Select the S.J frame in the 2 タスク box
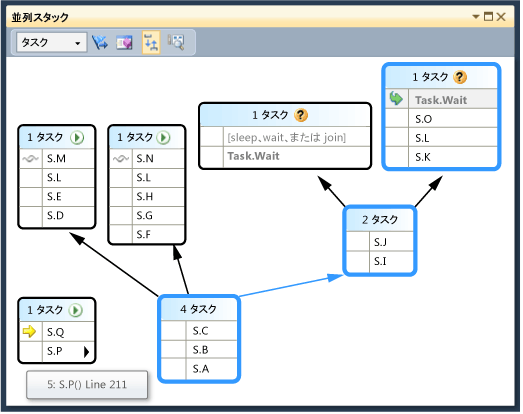 (380, 242)
